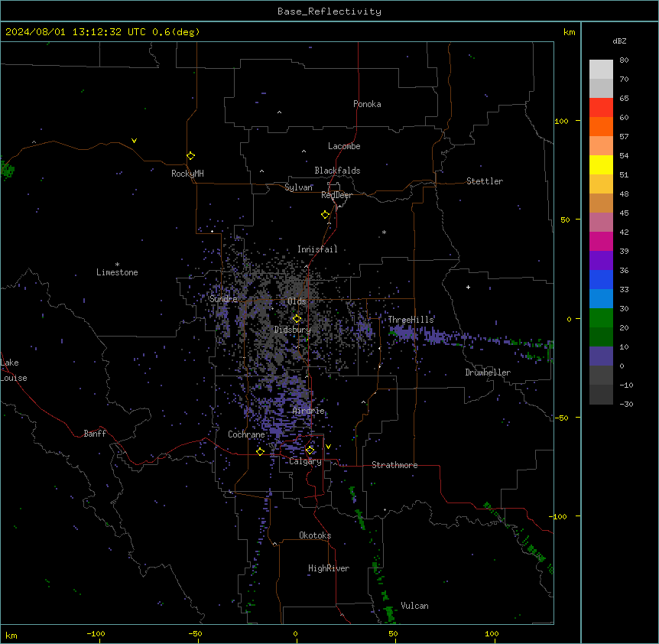Click the white caret marker below Ponoka
This screenshot has width=659, height=644.
280,112
